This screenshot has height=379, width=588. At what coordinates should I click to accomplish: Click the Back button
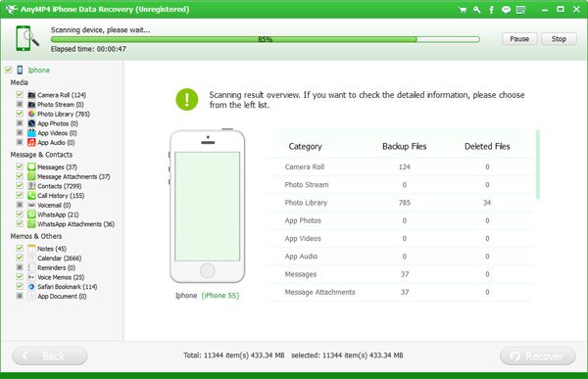pos(50,355)
